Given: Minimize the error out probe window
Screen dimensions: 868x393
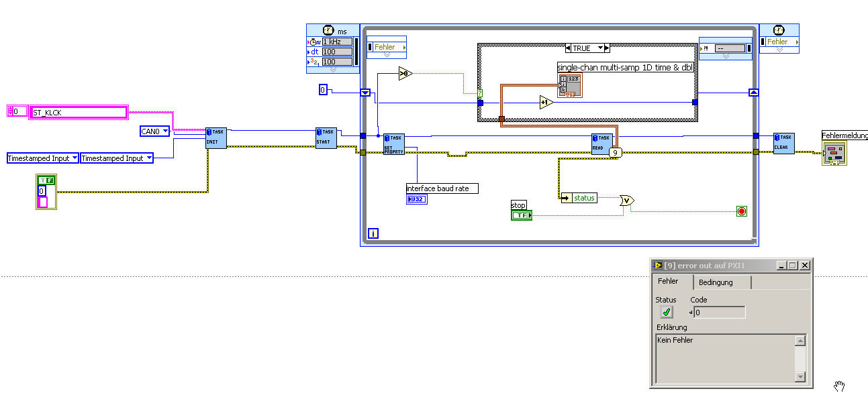Looking at the screenshot, I should (781, 266).
